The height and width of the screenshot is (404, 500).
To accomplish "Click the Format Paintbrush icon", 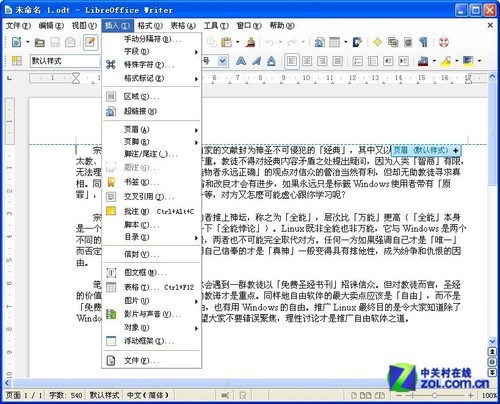I will coord(250,42).
